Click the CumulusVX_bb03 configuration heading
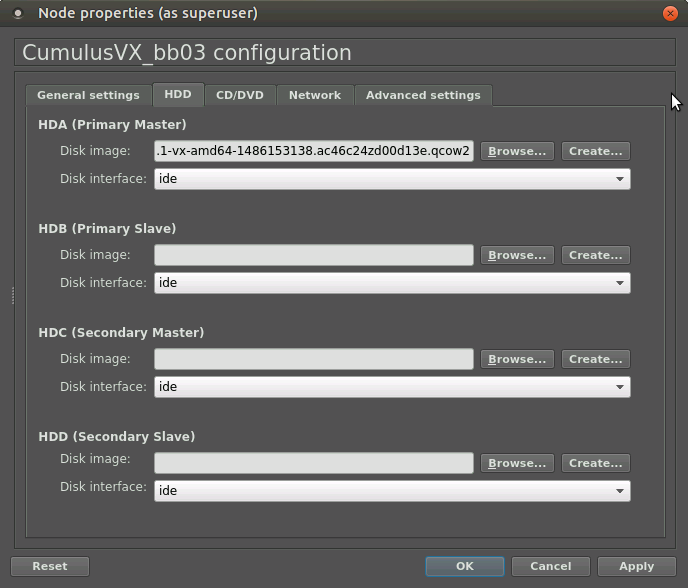 187,53
